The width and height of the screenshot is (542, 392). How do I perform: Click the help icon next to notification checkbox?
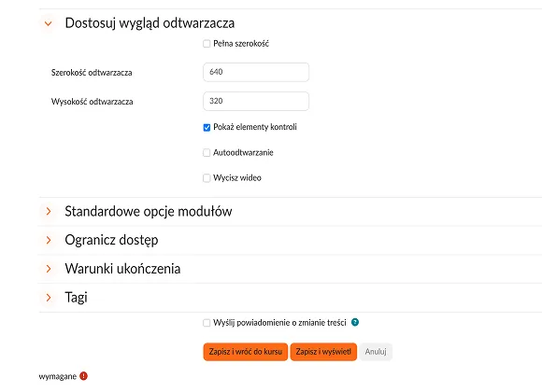[x=355, y=322]
